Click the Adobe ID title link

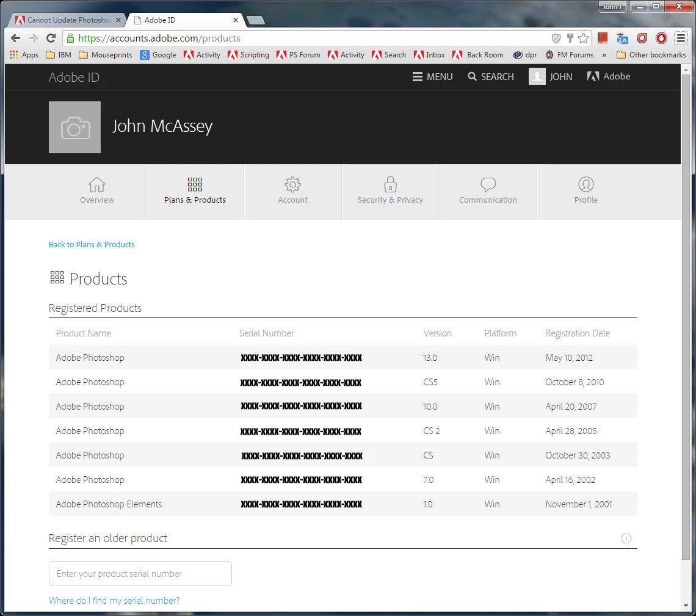tap(74, 77)
